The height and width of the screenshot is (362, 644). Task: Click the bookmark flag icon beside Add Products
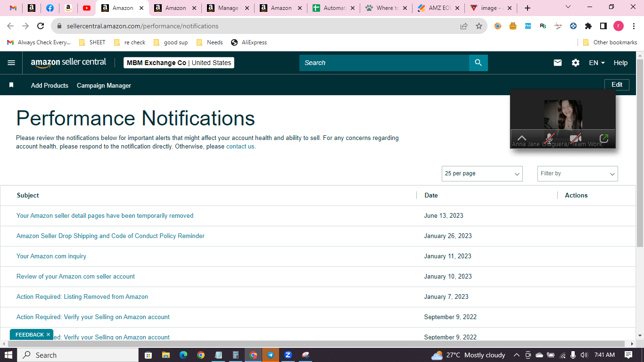[11, 85]
